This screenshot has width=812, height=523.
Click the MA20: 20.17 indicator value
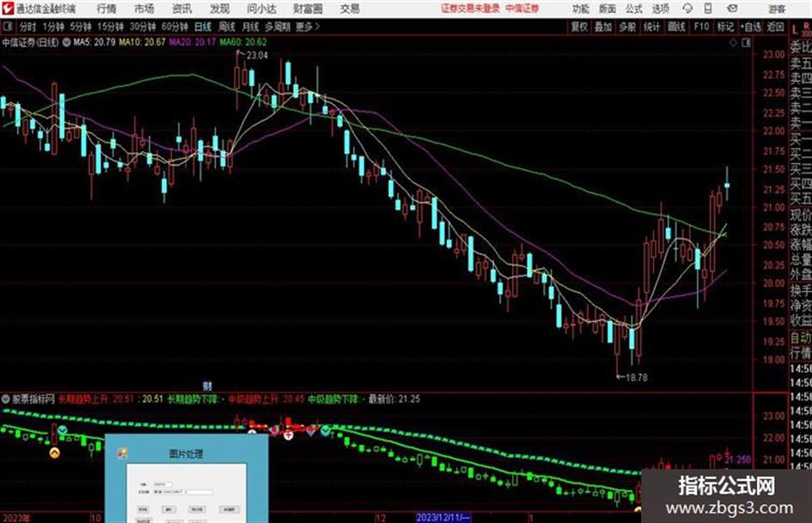192,42
